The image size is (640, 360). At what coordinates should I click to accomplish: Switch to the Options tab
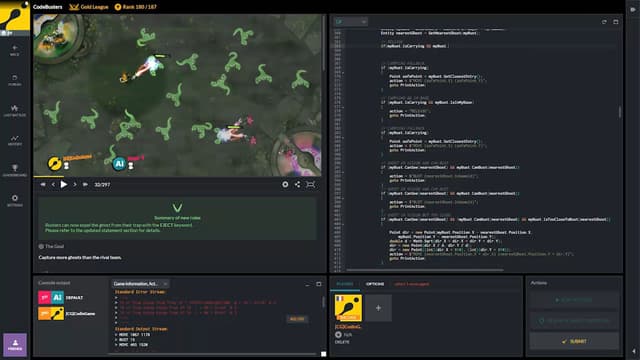pos(375,284)
